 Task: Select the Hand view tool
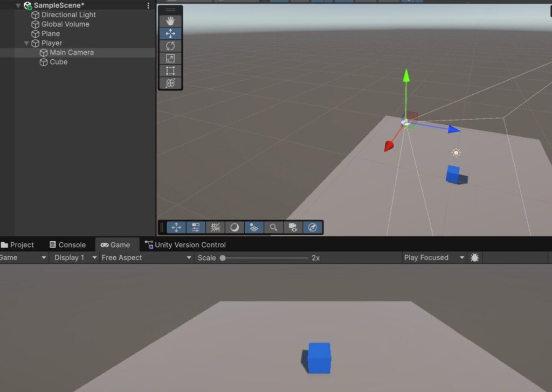point(170,21)
